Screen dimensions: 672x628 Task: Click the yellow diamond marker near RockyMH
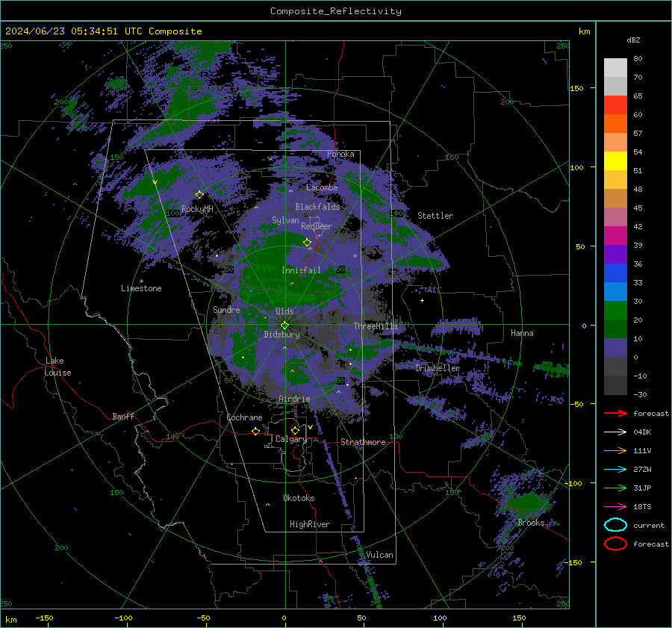pos(199,195)
